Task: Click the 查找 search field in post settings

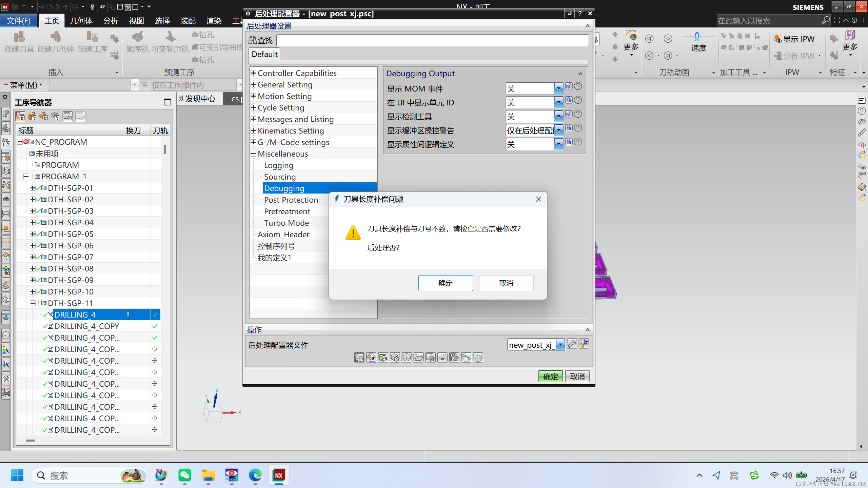Action: 432,40
